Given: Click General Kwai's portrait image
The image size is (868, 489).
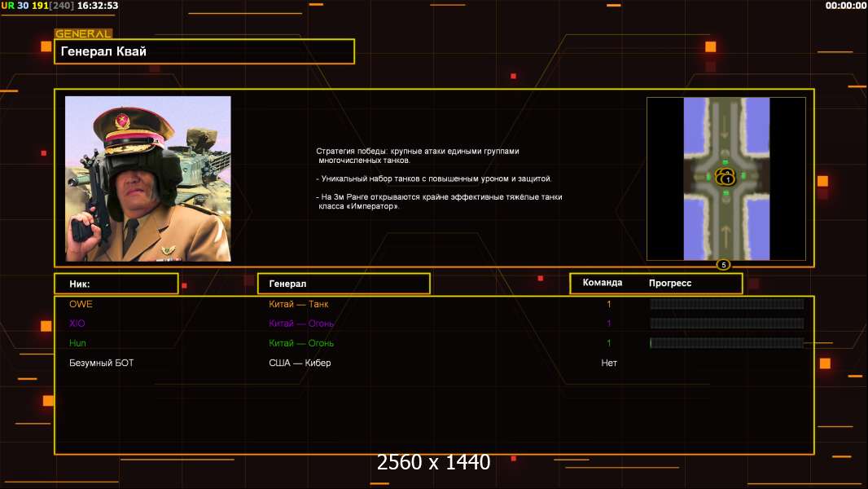Looking at the screenshot, I should (x=147, y=178).
